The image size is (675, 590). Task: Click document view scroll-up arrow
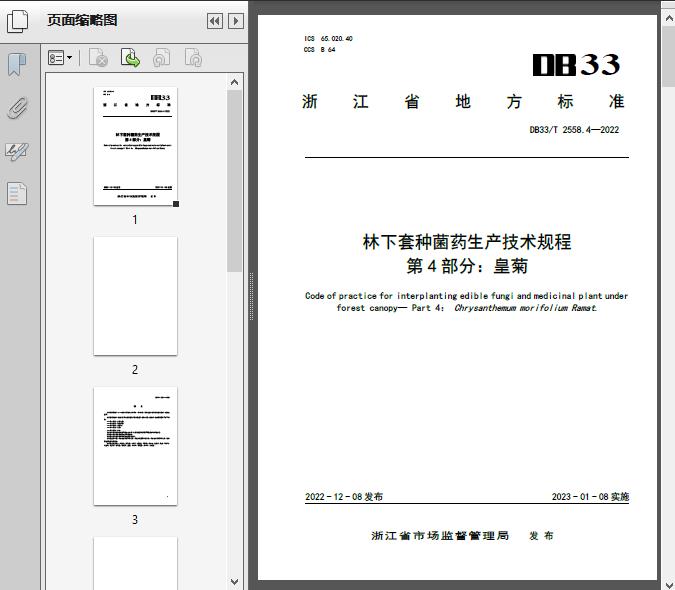point(669,19)
